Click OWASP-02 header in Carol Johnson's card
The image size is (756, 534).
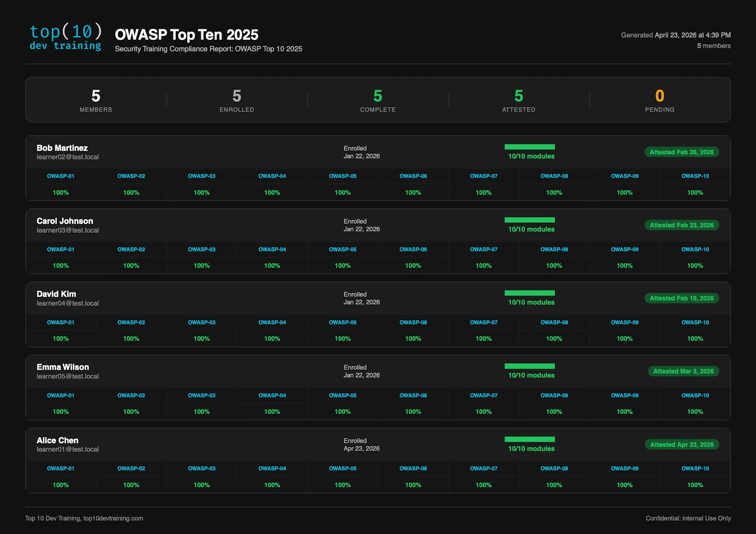click(x=131, y=249)
